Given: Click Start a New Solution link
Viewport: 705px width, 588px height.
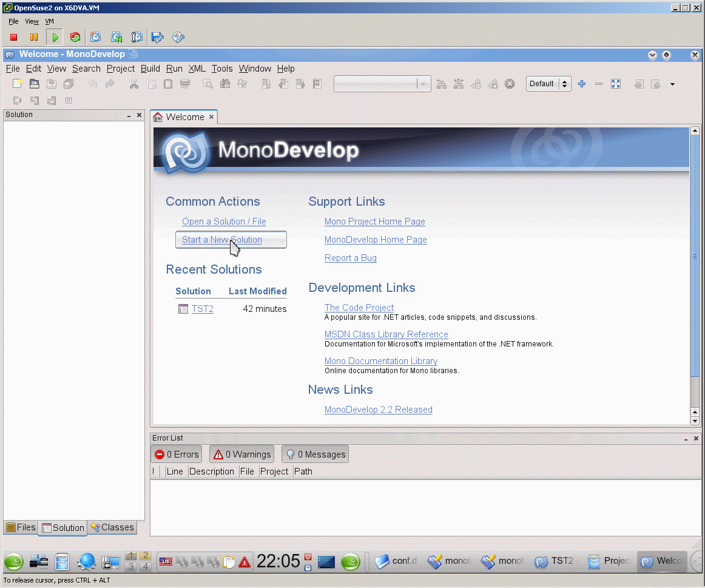Looking at the screenshot, I should click(x=222, y=240).
